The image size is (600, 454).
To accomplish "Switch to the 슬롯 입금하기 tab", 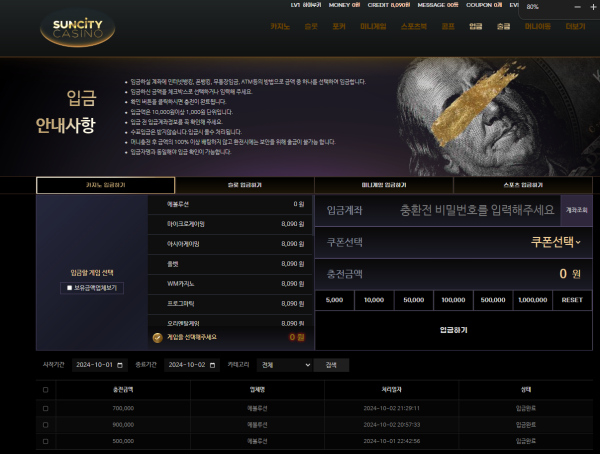I will coord(244,185).
